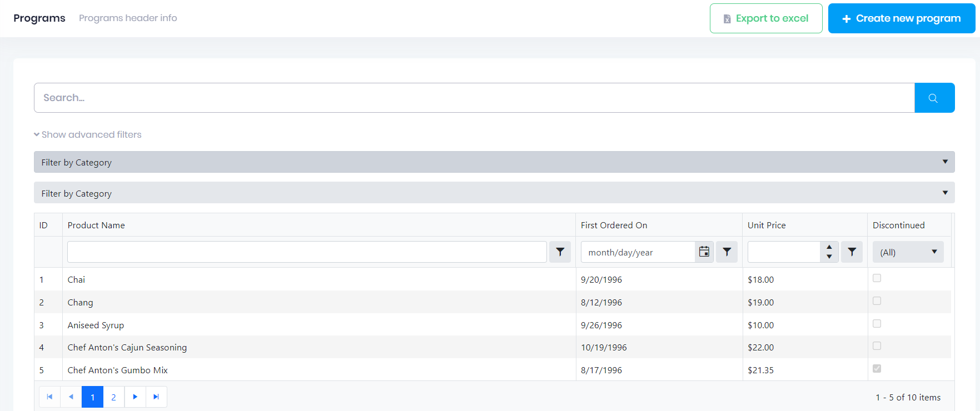Click Create new program button

tap(901, 18)
